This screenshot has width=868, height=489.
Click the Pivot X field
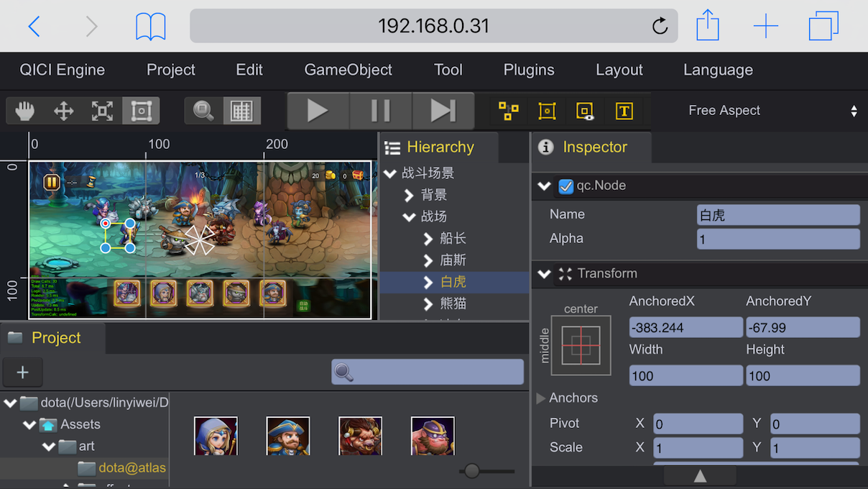click(x=698, y=424)
